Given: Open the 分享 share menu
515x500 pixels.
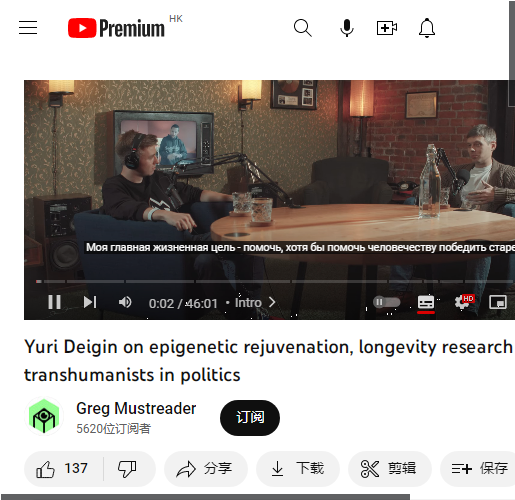Looking at the screenshot, I should coord(206,469).
